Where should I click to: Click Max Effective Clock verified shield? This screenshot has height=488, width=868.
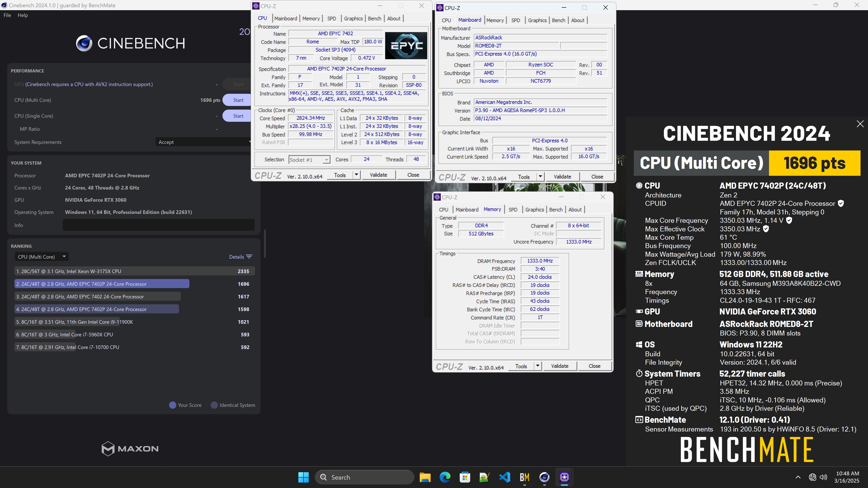(x=766, y=229)
